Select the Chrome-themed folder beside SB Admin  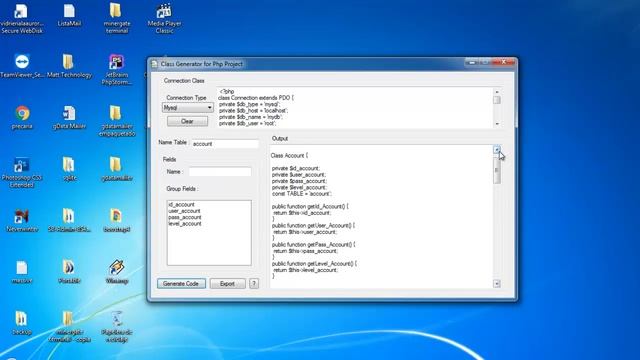tap(117, 220)
